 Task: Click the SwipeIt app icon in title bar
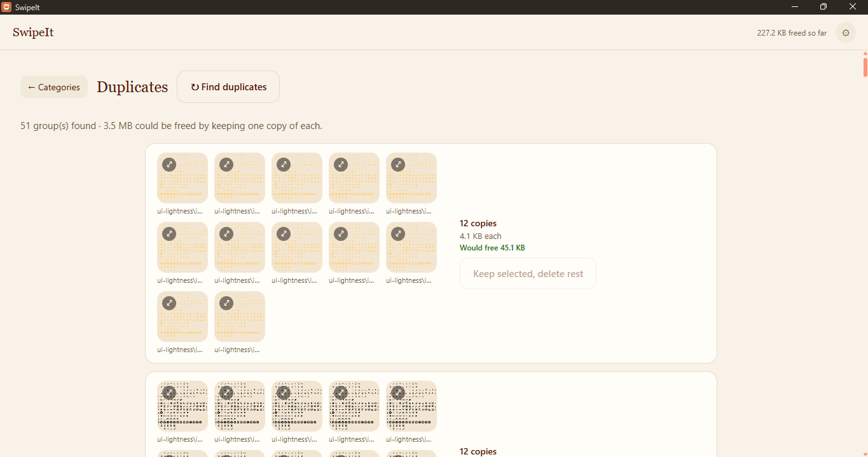click(6, 7)
